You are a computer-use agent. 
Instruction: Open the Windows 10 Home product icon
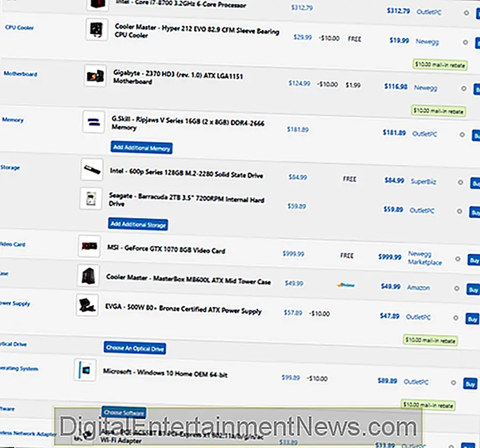click(x=85, y=370)
